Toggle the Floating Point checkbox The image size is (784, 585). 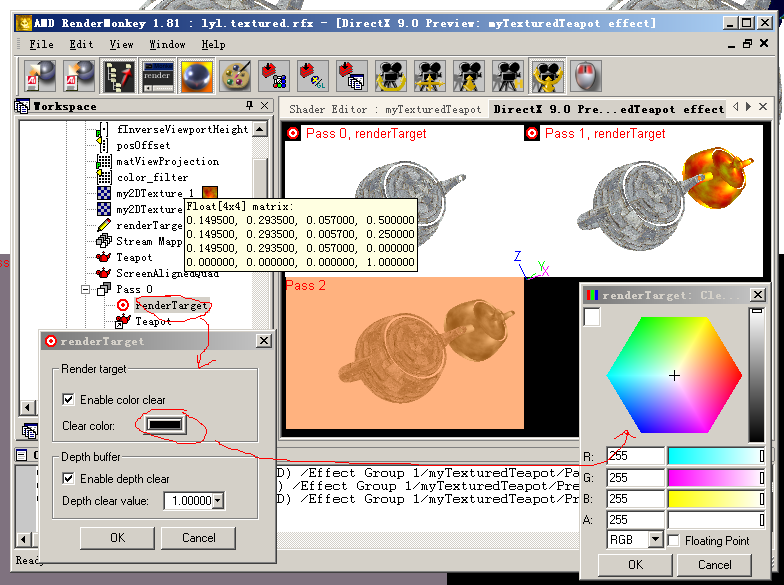pos(674,540)
